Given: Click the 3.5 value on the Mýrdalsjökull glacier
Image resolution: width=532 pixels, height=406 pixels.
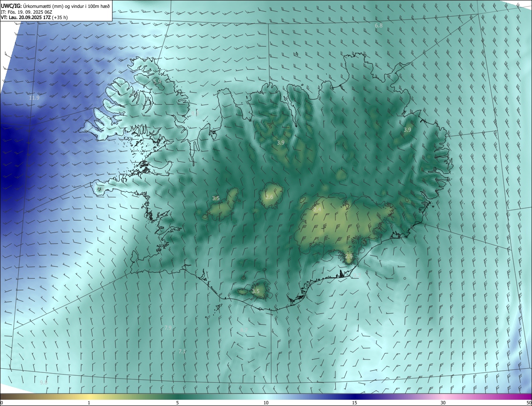Looking at the screenshot, I should click(x=256, y=291).
